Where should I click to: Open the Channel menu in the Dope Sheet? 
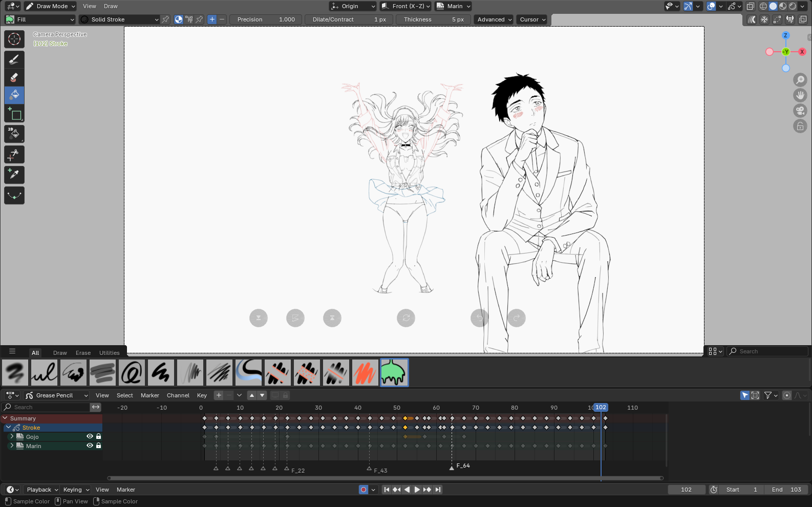[x=178, y=395]
